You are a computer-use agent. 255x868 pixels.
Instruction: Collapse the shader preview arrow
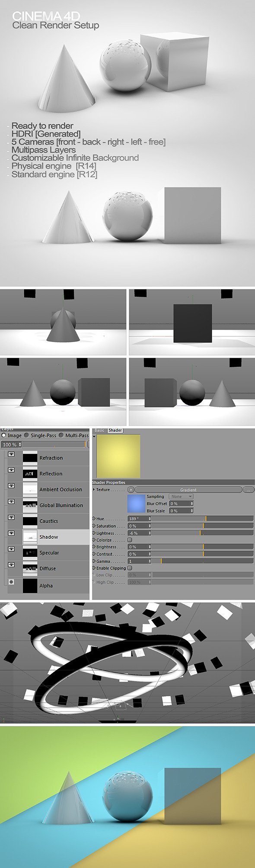tap(94, 436)
